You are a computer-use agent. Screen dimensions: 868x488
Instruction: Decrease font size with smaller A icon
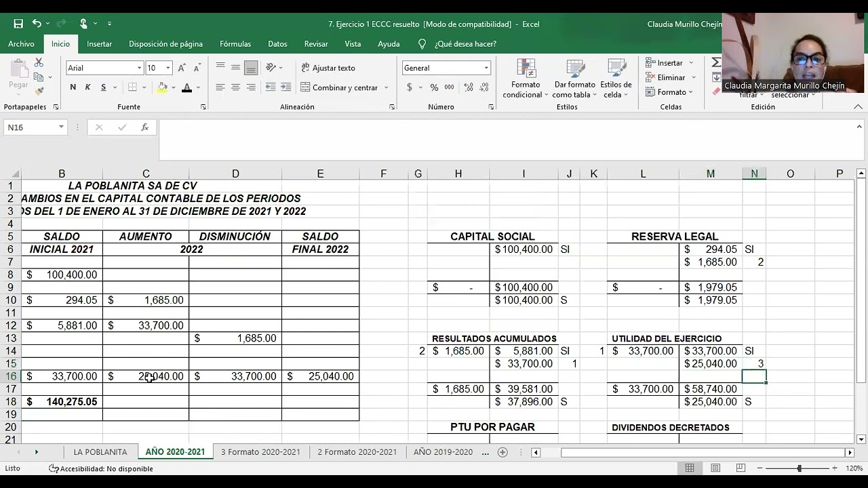click(197, 68)
